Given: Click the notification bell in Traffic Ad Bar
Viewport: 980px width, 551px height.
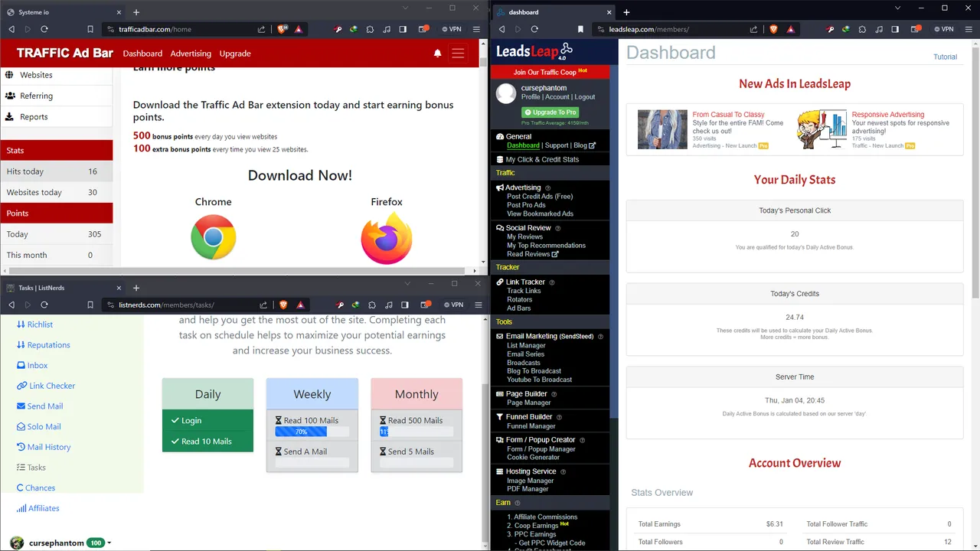Looking at the screenshot, I should [438, 54].
